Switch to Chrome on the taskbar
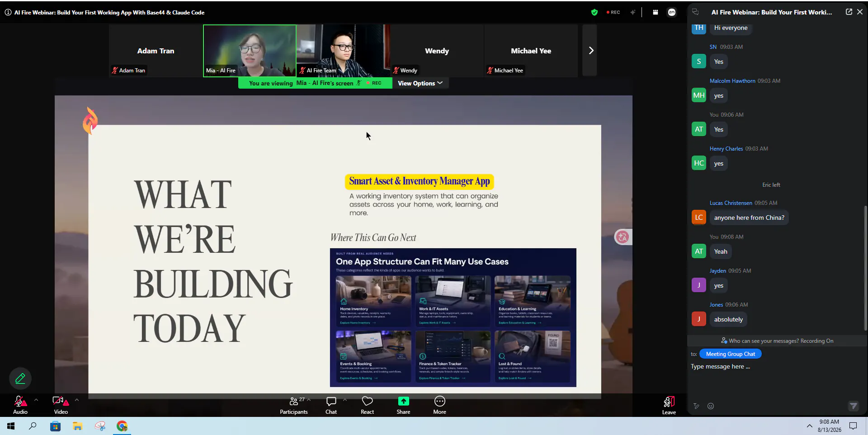The width and height of the screenshot is (868, 435). click(122, 426)
